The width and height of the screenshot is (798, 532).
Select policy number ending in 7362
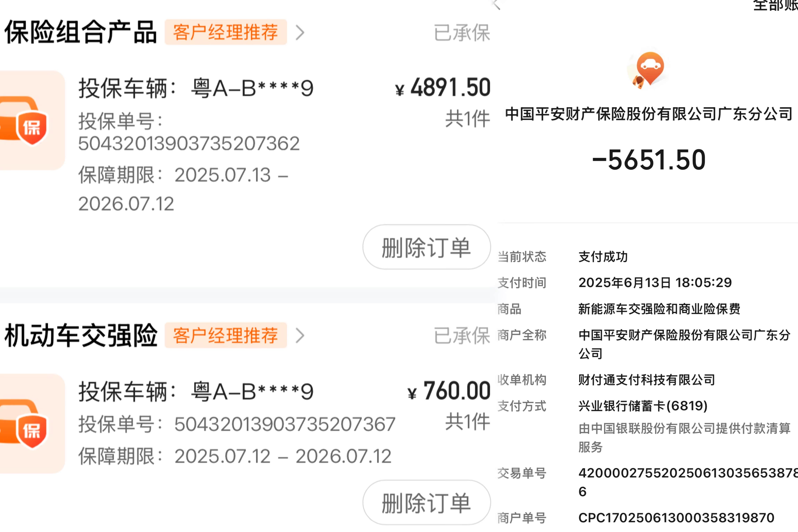coord(189,143)
